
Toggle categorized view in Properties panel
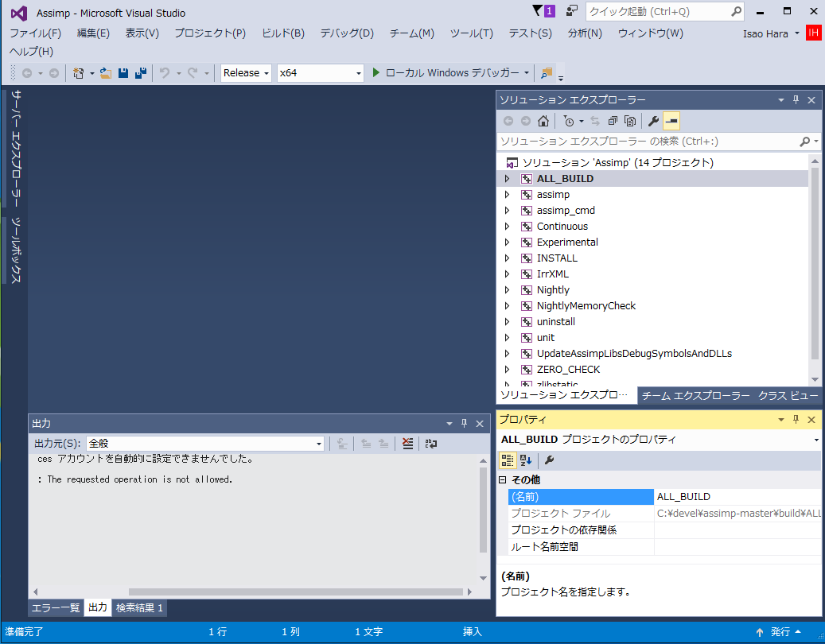point(508,460)
